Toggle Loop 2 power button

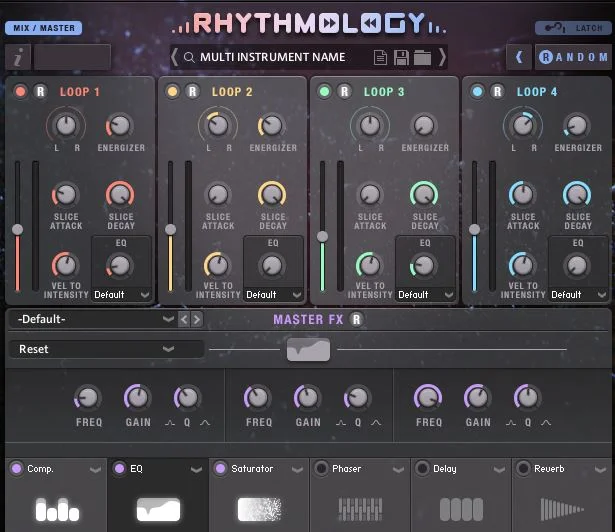(172, 91)
